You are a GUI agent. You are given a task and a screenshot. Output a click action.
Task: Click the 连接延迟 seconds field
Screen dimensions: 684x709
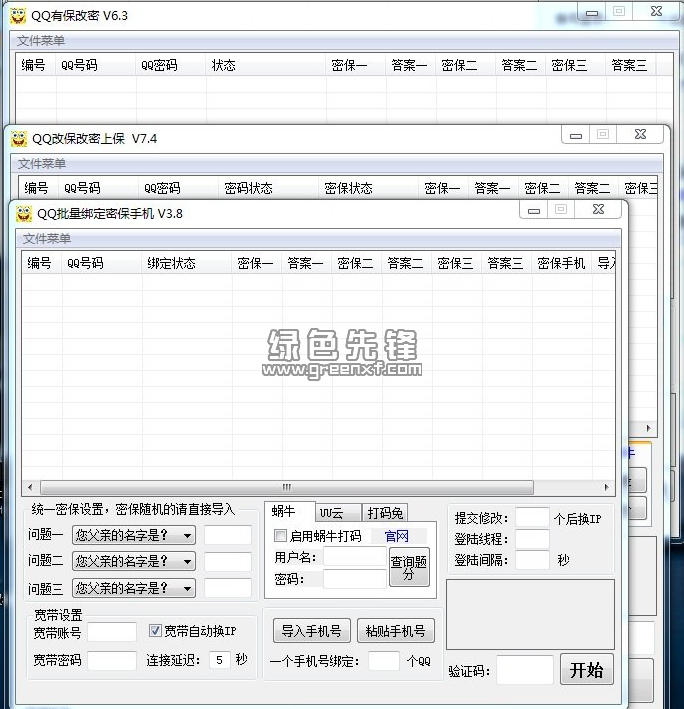(220, 660)
